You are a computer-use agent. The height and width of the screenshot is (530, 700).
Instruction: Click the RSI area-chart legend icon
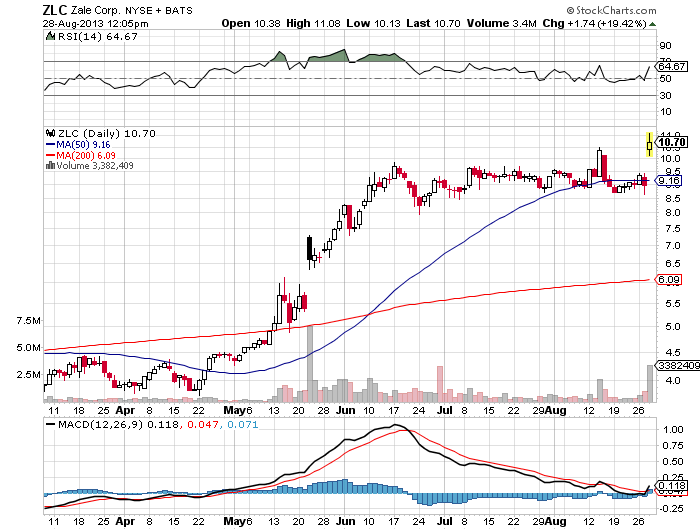(50, 36)
